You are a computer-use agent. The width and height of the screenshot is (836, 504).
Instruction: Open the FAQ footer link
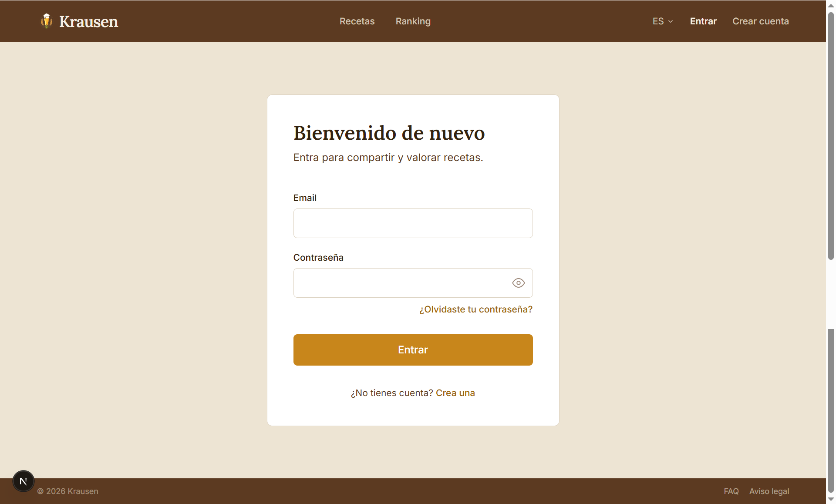731,491
